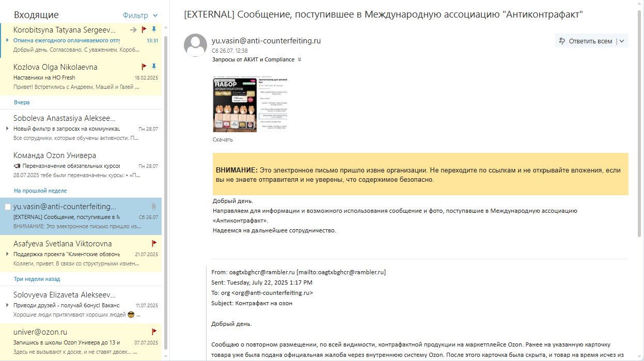The height and width of the screenshot is (361, 644).
Task: Open the attached image thumbnail 'Набор ароматизаторов'
Action: [250, 105]
